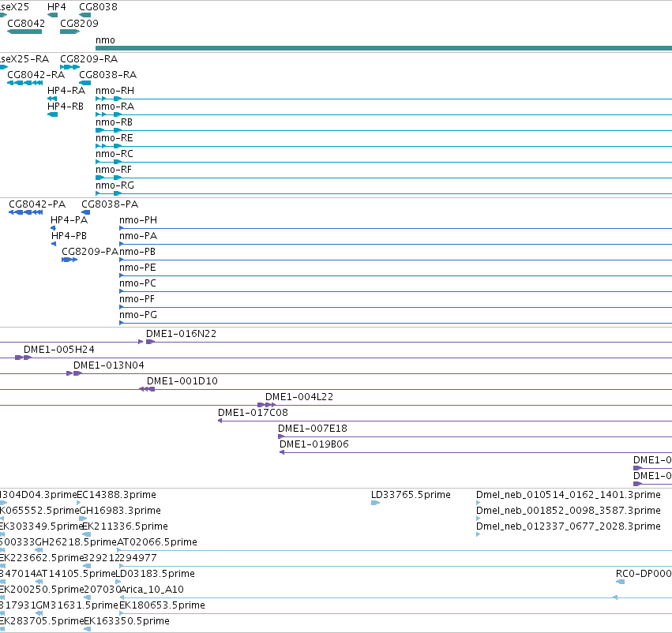Image resolution: width=672 pixels, height=633 pixels.
Task: Click the CG8209-RA transcript label
Action: (x=88, y=59)
